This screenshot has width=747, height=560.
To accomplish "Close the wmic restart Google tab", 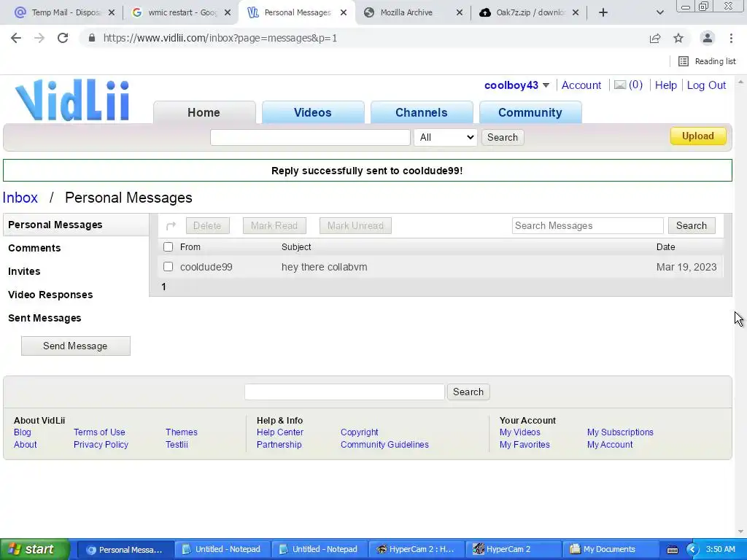I will [x=228, y=12].
